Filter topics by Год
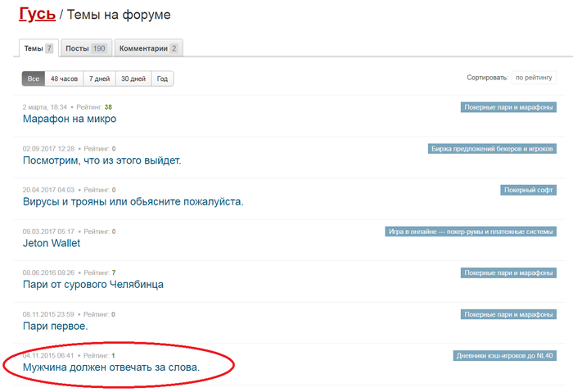The width and height of the screenshot is (573, 392). click(x=162, y=79)
